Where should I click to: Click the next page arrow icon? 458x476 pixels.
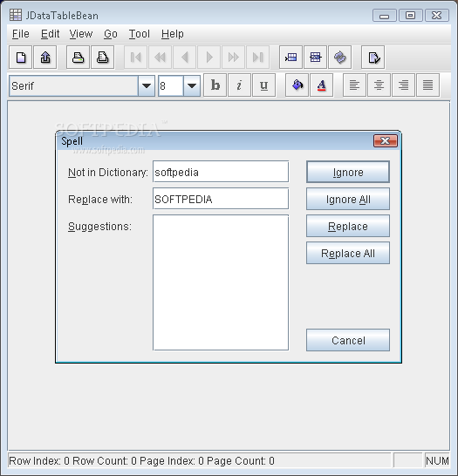(x=209, y=58)
